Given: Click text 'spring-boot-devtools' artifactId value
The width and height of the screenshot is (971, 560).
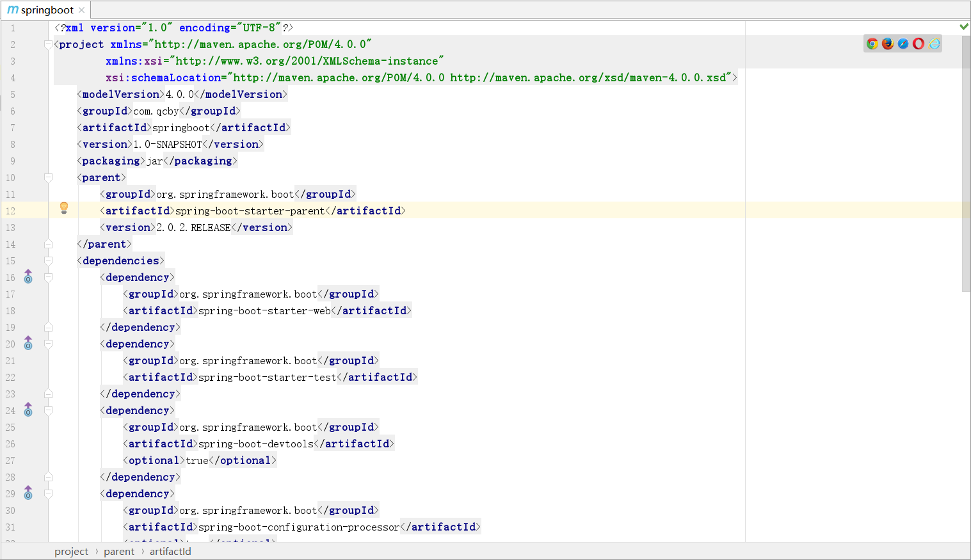Looking at the screenshot, I should (x=256, y=444).
